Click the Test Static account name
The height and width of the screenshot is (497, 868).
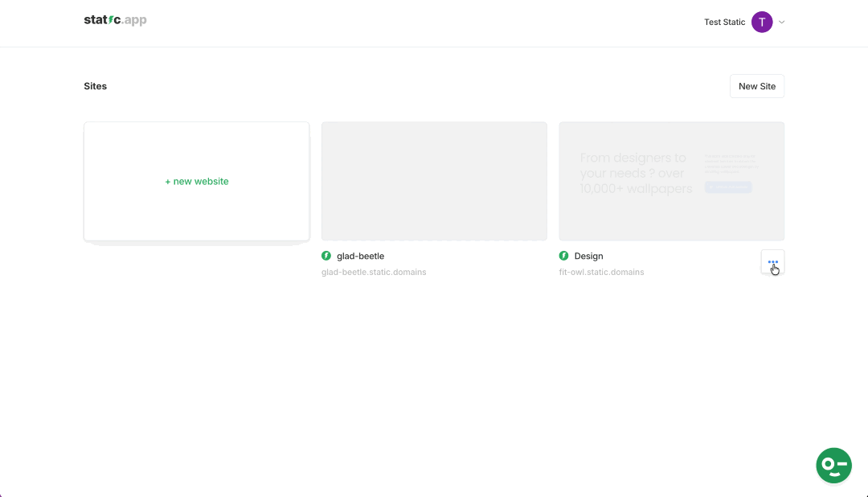pyautogui.click(x=724, y=23)
